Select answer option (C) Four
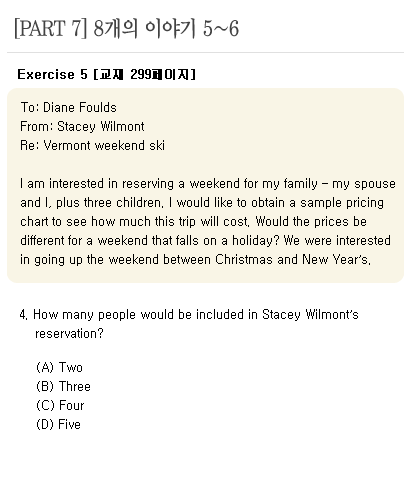 click(x=60, y=405)
